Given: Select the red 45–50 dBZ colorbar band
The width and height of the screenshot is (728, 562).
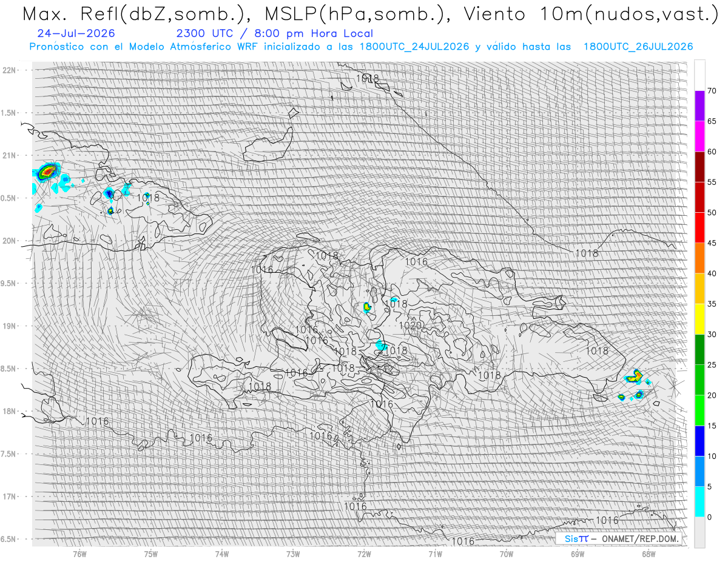Looking at the screenshot, I should tap(699, 228).
